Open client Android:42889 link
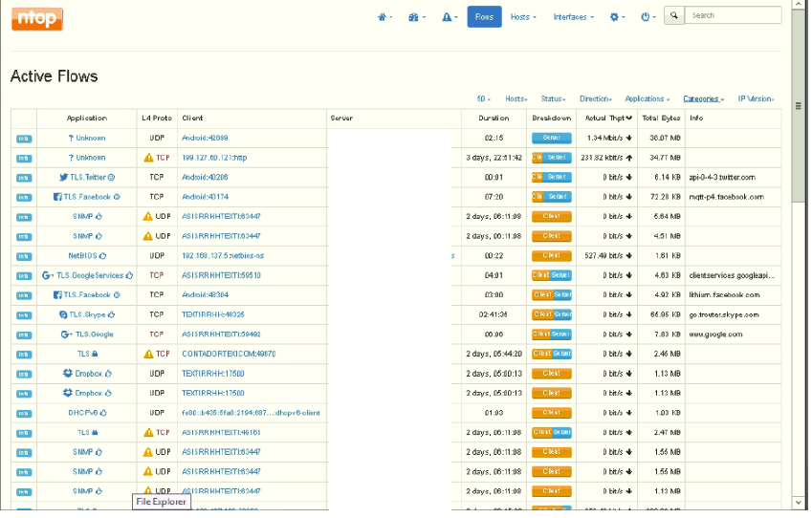 [205, 139]
